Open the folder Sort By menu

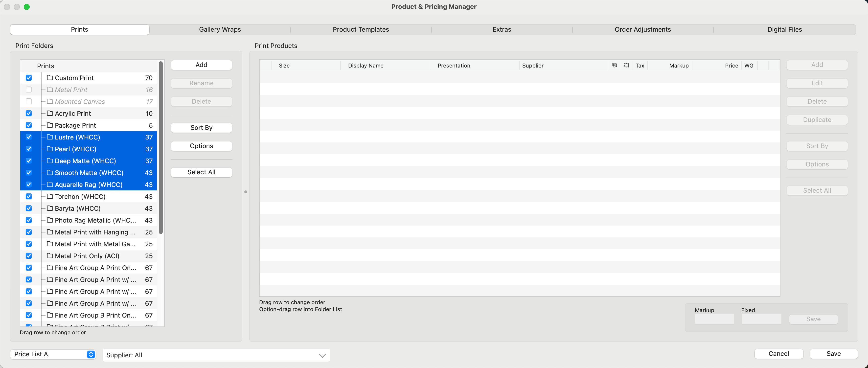click(x=201, y=128)
